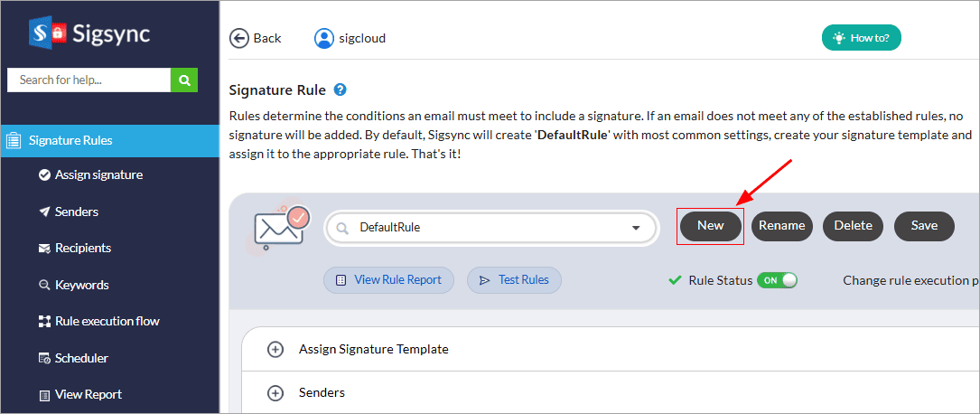This screenshot has width=980, height=414.
Task: Open the DefaultRule dropdown arrow
Action: tap(635, 228)
